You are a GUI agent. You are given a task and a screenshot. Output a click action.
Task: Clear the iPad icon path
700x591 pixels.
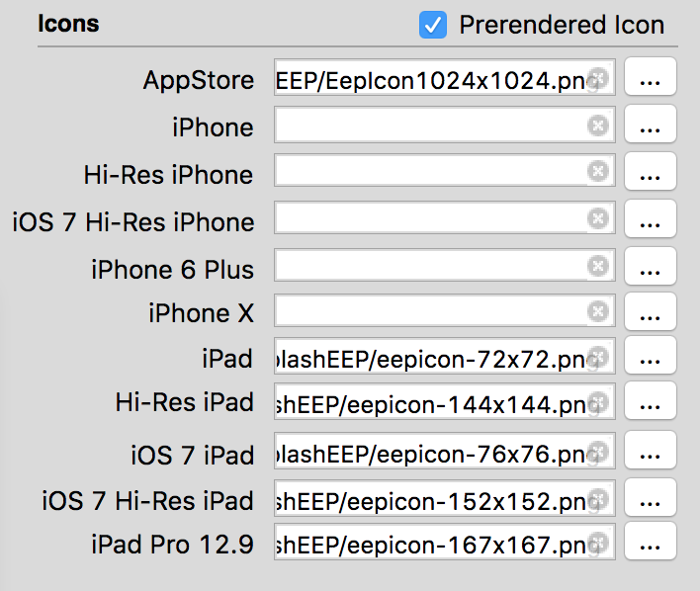[597, 357]
